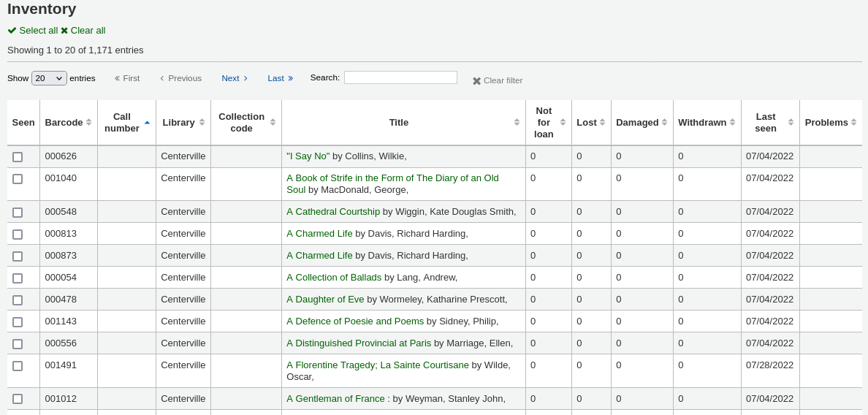Tick the checkbox for barcode 000548
This screenshot has width=868, height=415.
(x=18, y=213)
